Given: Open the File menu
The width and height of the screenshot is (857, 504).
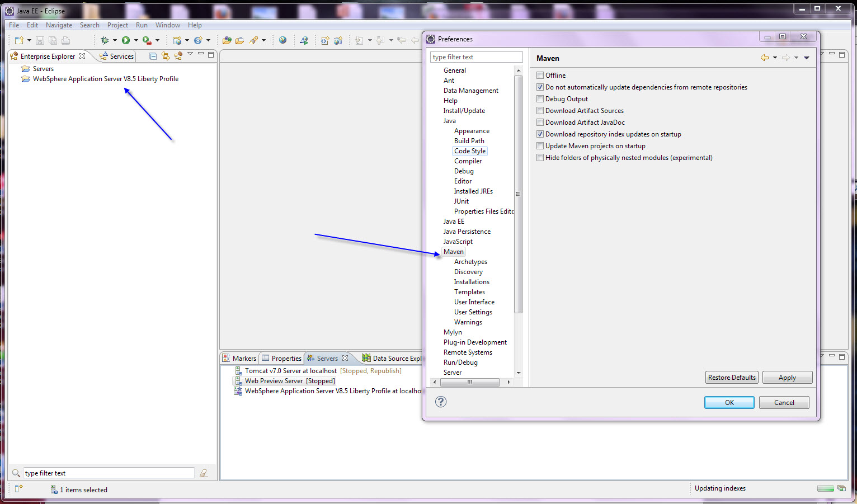Looking at the screenshot, I should [14, 25].
